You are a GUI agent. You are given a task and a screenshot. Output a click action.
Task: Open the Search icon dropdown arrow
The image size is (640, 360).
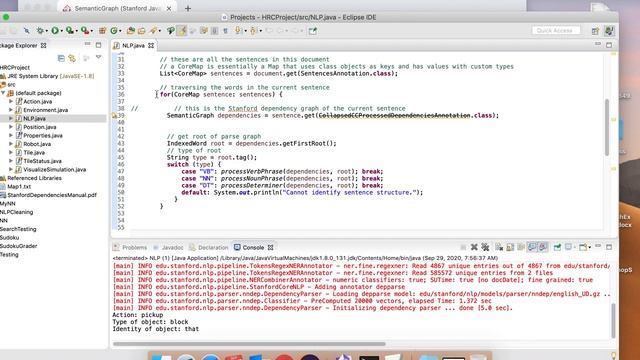tap(160, 31)
